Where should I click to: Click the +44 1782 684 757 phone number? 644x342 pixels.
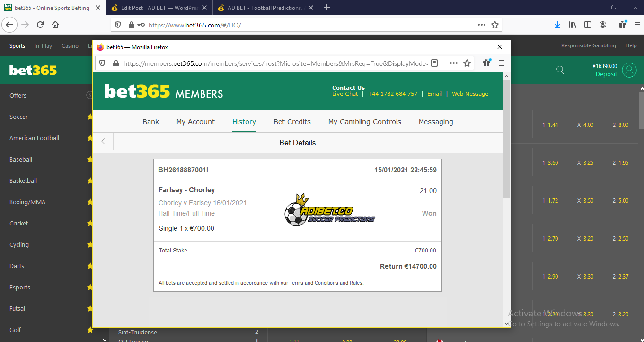[x=393, y=94]
